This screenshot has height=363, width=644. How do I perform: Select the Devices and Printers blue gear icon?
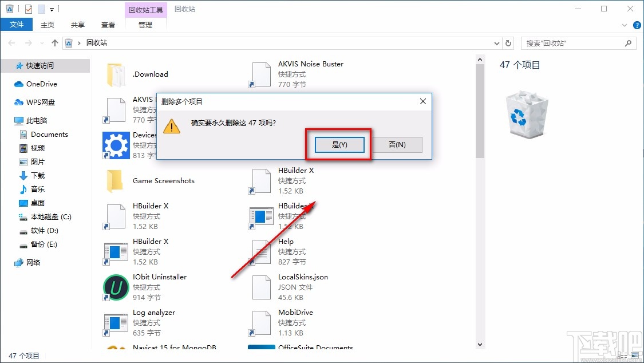coord(115,145)
